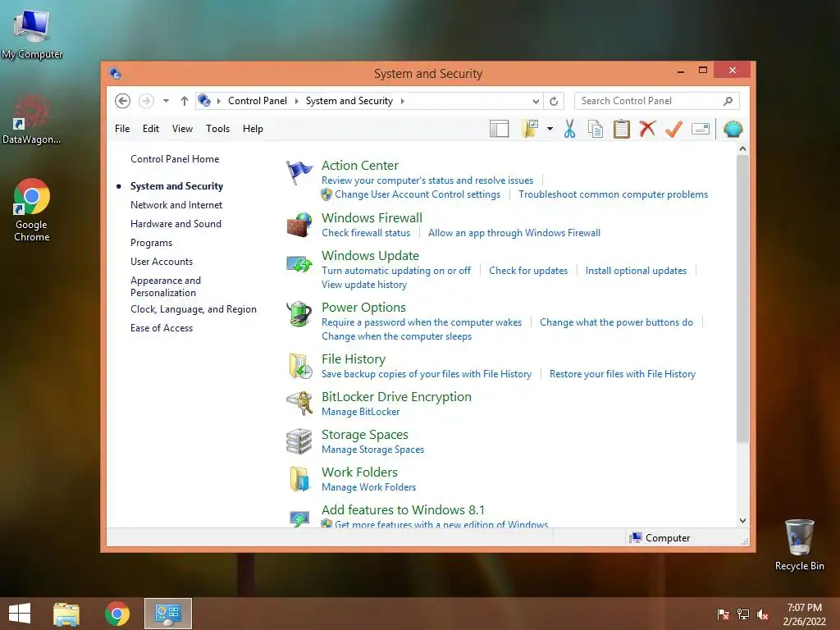Image resolution: width=840 pixels, height=630 pixels.
Task: Click Manage BitLocker link
Action: [361, 412]
